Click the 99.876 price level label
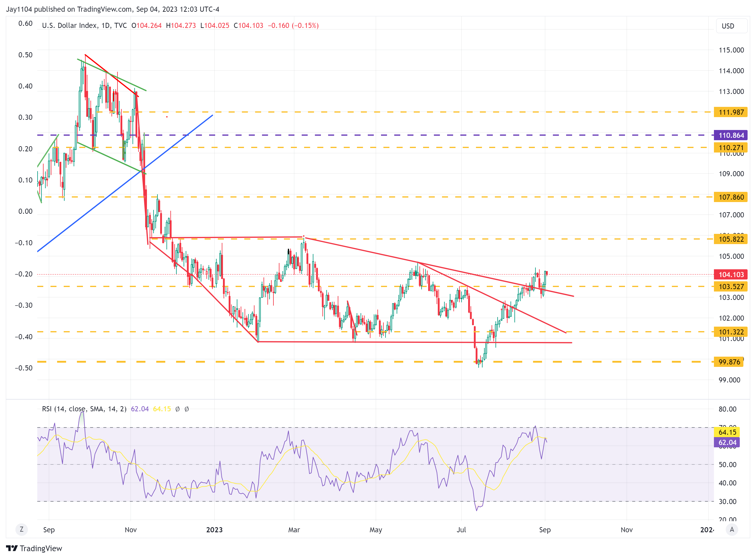Image resolution: width=756 pixels, height=559 pixels. coord(729,362)
